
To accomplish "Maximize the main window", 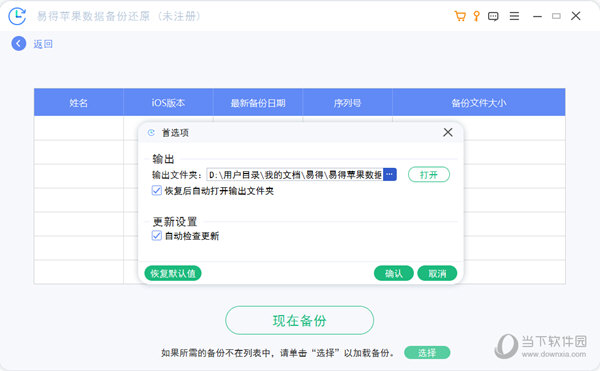I will point(556,16).
